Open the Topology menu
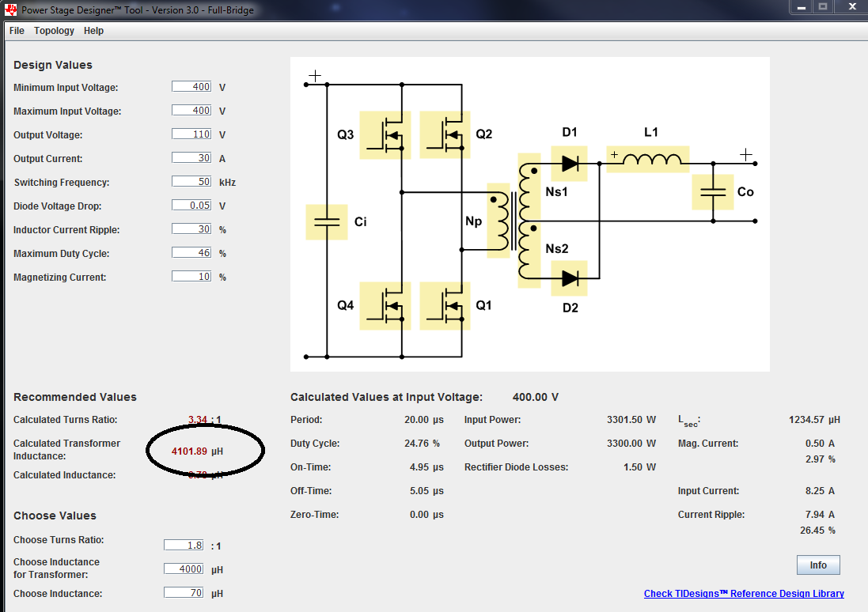Image resolution: width=868 pixels, height=612 pixels. click(x=55, y=30)
